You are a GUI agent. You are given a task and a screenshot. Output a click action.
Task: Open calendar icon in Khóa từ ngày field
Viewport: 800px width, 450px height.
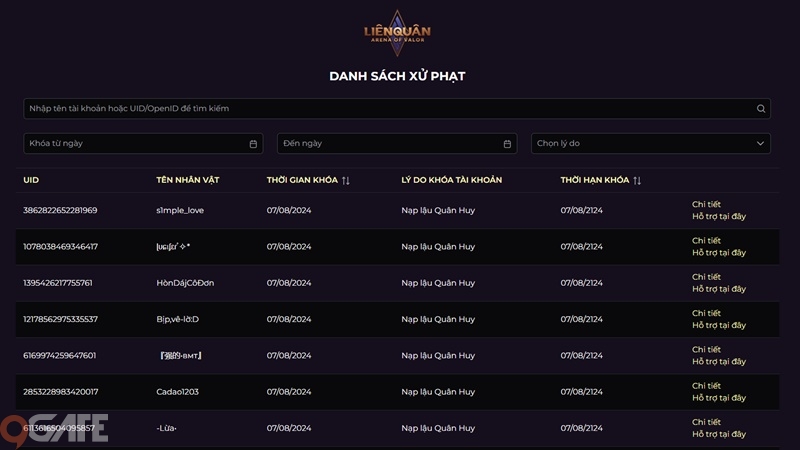pyautogui.click(x=253, y=144)
